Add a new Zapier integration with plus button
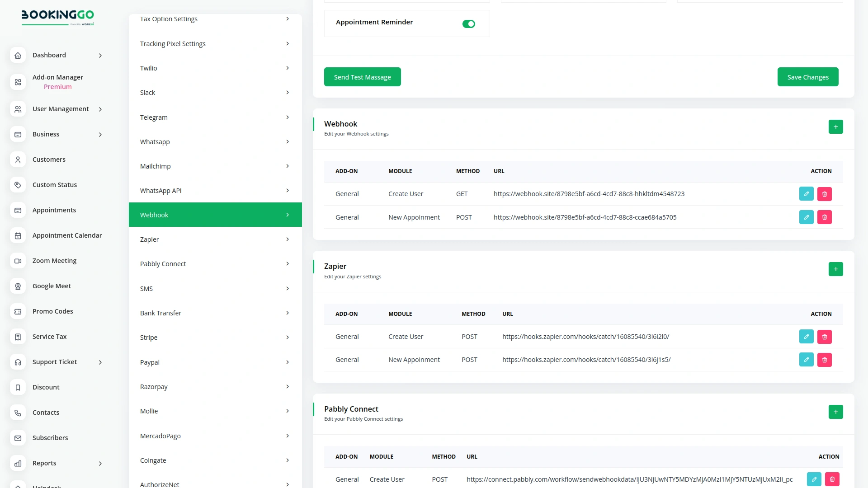This screenshot has height=488, width=868. [x=835, y=269]
